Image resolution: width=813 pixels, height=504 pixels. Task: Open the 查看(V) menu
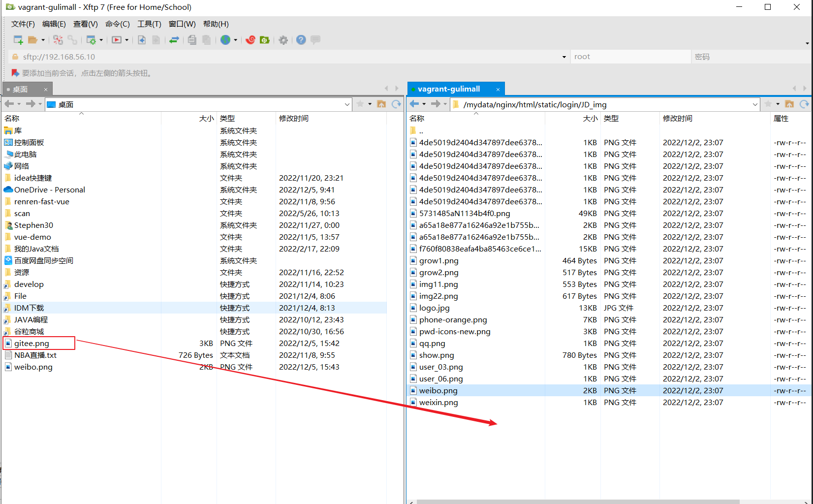[x=86, y=24]
